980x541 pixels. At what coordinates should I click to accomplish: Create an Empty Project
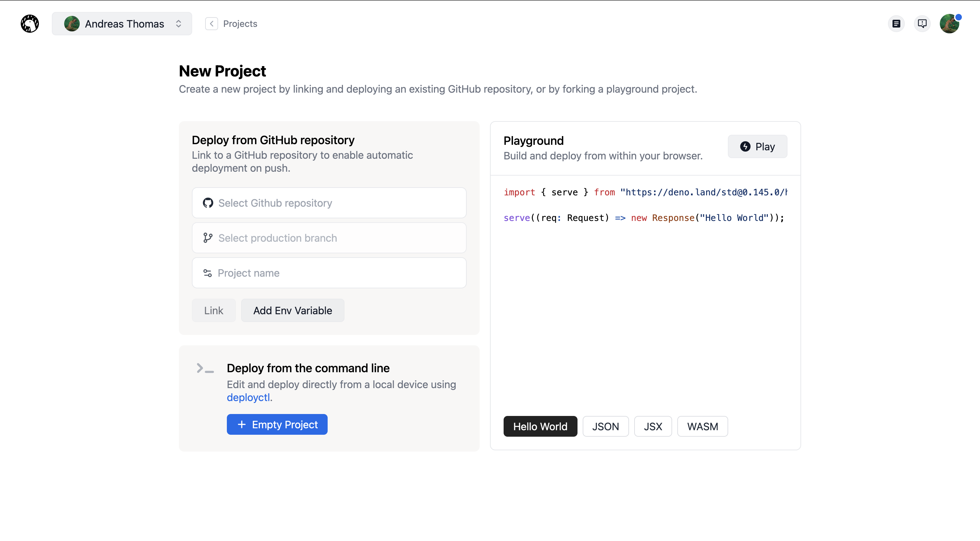pos(277,424)
